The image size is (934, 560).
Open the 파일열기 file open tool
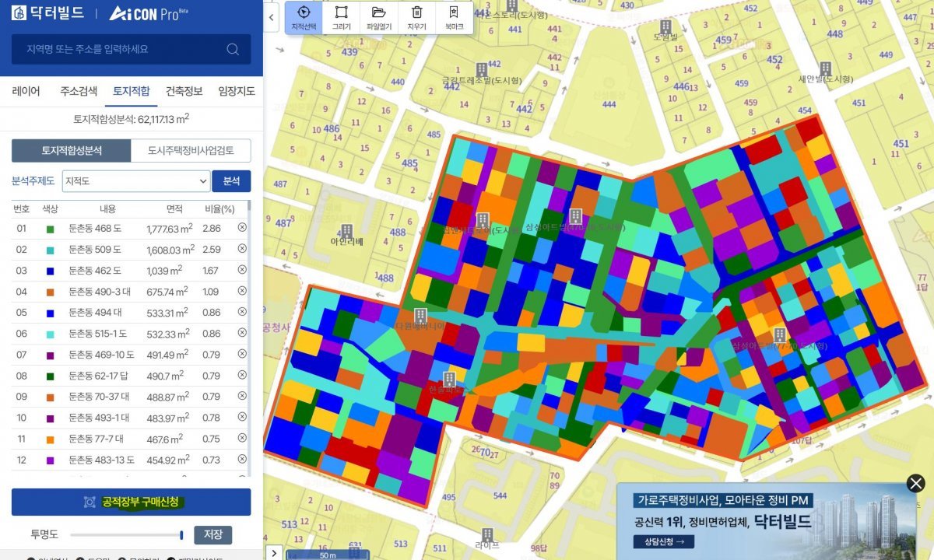click(379, 18)
